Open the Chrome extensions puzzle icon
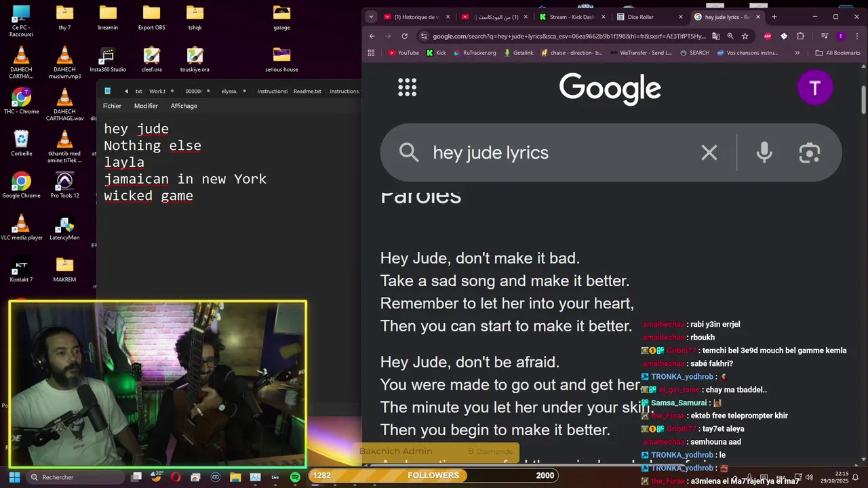 (800, 36)
